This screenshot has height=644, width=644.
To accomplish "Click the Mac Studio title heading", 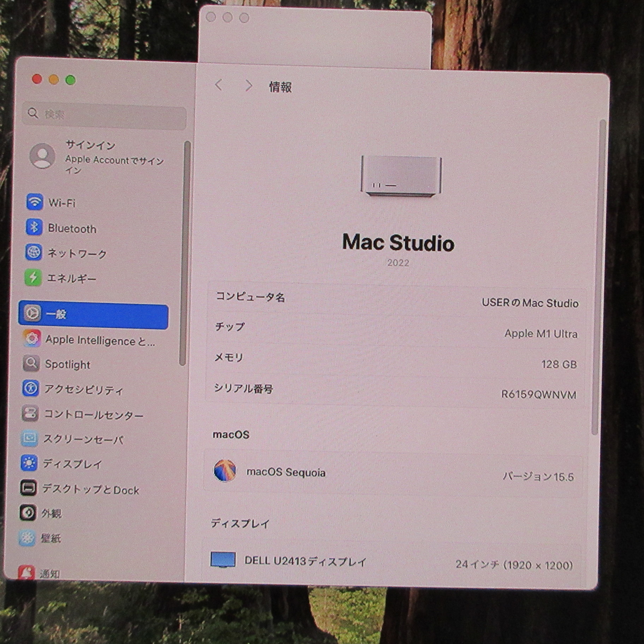I will pyautogui.click(x=398, y=243).
